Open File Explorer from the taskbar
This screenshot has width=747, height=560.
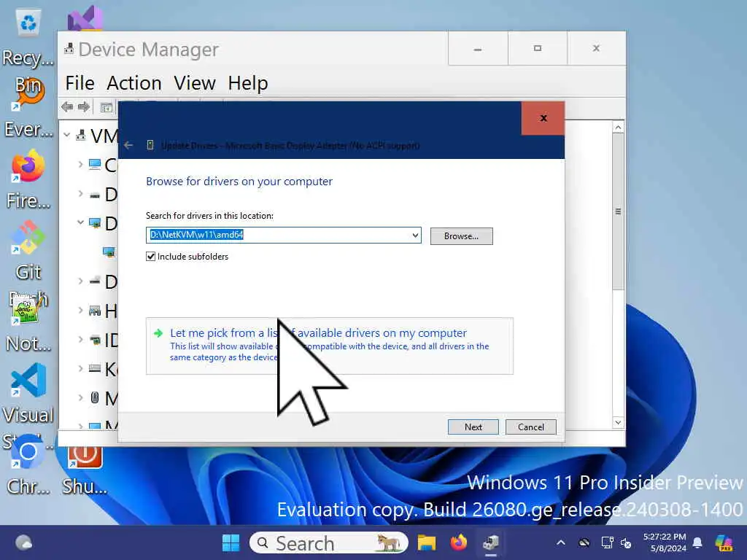pos(426,542)
